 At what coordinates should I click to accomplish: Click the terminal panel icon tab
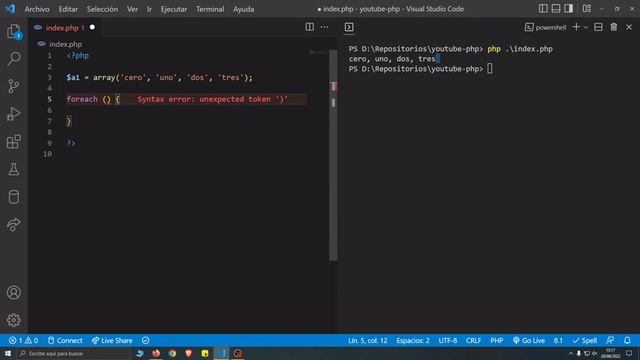tap(349, 27)
